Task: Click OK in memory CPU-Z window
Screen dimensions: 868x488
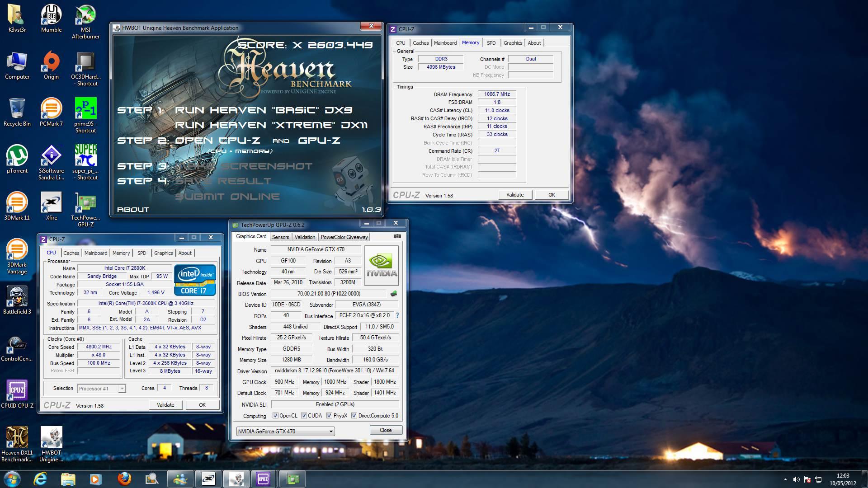Action: 552,195
